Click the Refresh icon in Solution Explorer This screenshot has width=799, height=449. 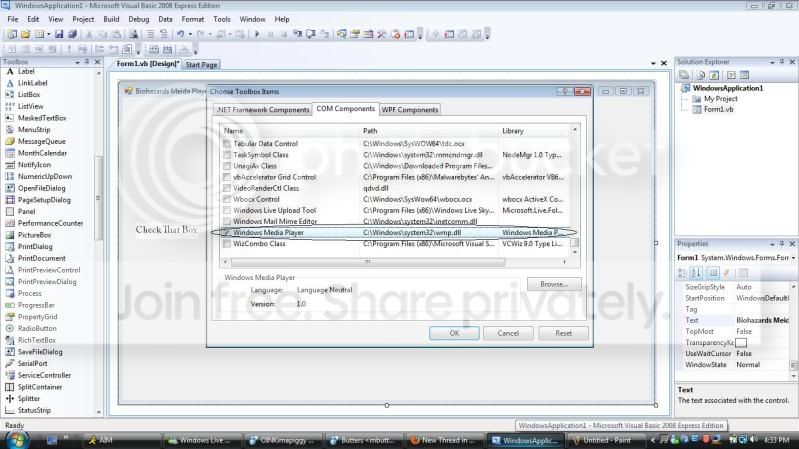(714, 75)
